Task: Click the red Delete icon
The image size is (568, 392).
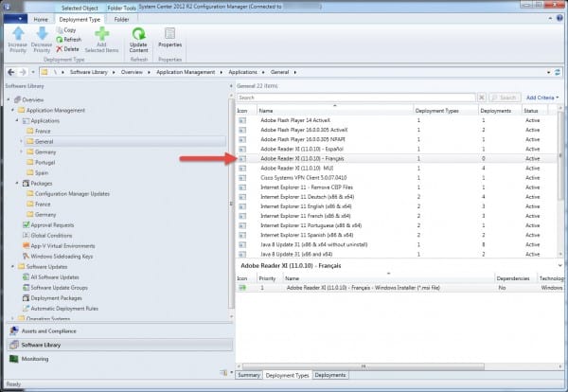Action: pos(60,48)
